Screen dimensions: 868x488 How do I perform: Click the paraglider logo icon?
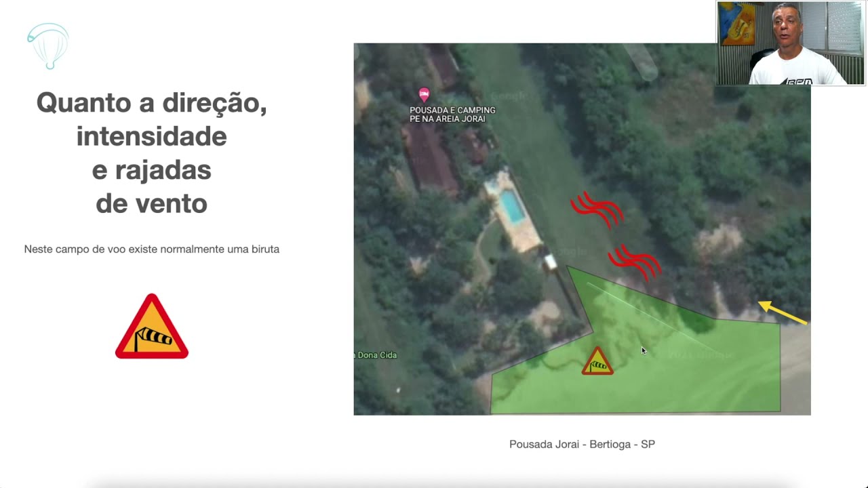48,46
